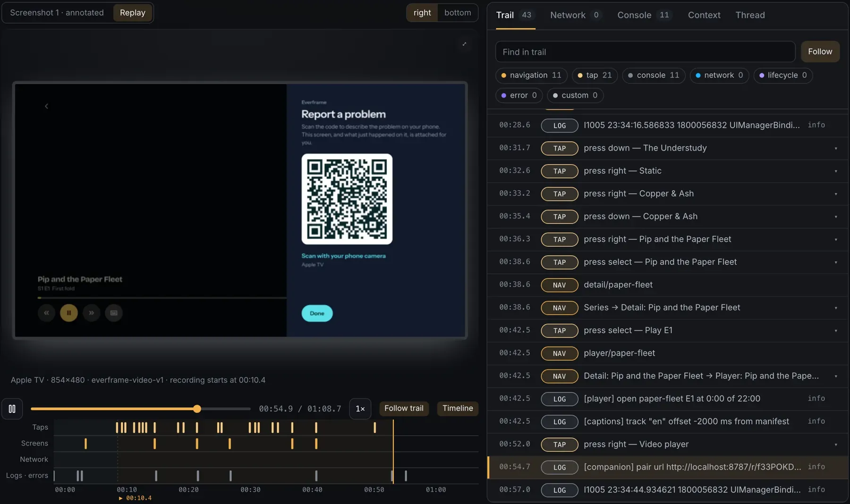Open the playback speed 1× control

pyautogui.click(x=360, y=409)
